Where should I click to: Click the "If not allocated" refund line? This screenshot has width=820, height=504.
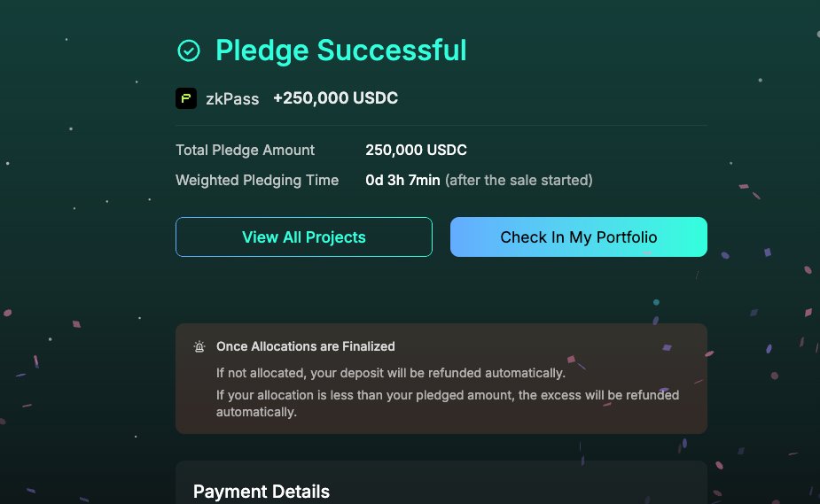pos(390,373)
